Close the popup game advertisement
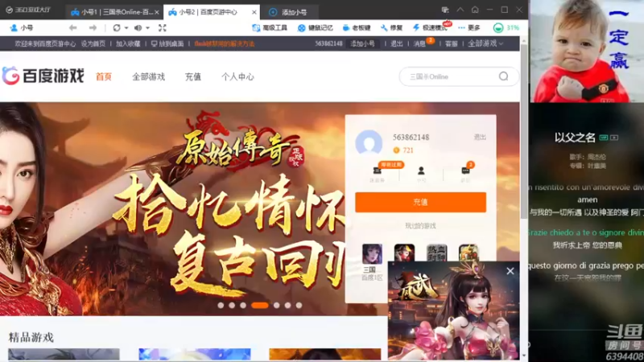This screenshot has height=362, width=644. tap(510, 271)
